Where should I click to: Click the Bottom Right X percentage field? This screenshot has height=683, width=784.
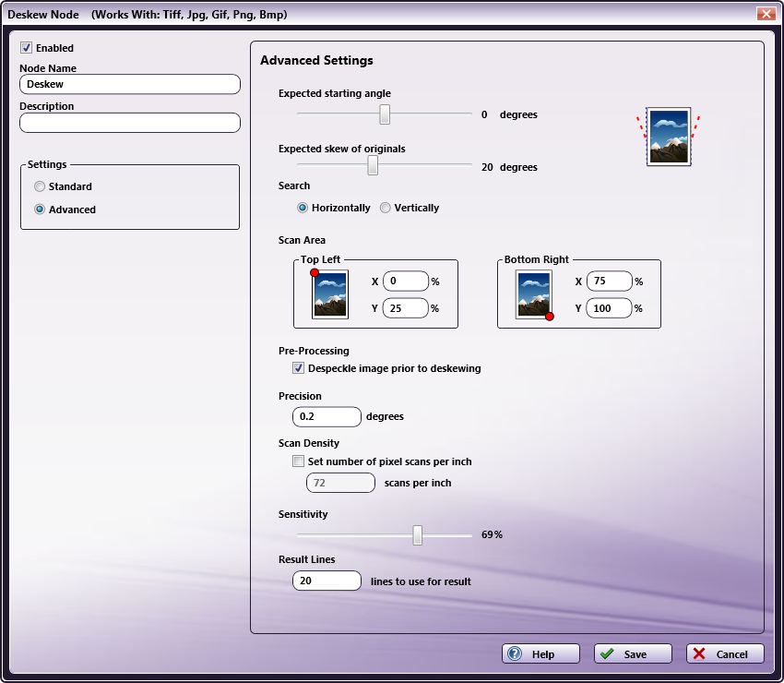click(610, 282)
